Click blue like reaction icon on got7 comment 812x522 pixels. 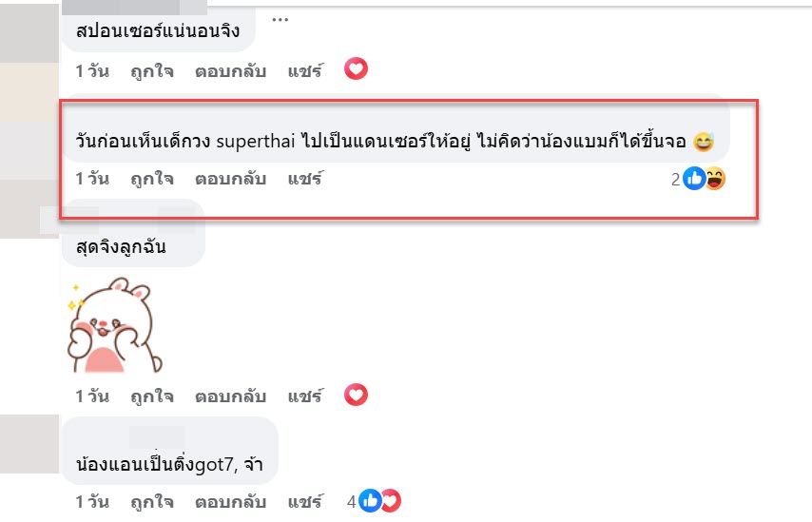tap(370, 500)
